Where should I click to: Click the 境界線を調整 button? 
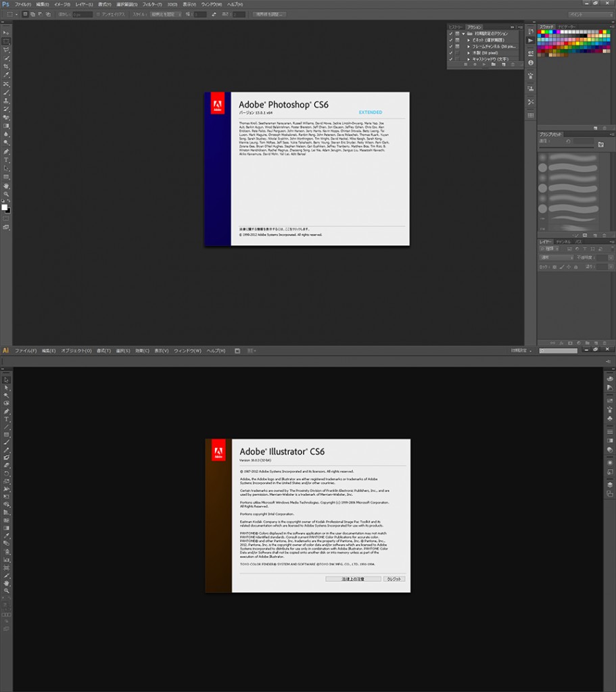tap(268, 14)
